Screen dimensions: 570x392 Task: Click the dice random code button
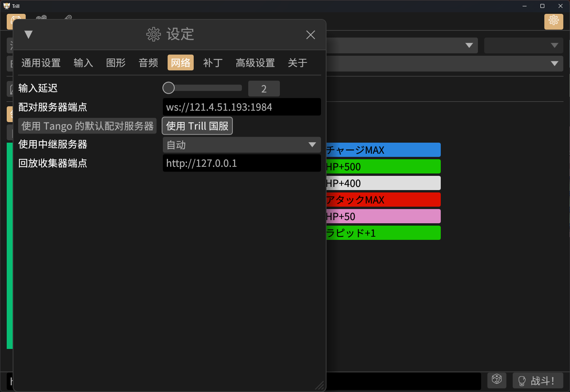click(x=496, y=380)
